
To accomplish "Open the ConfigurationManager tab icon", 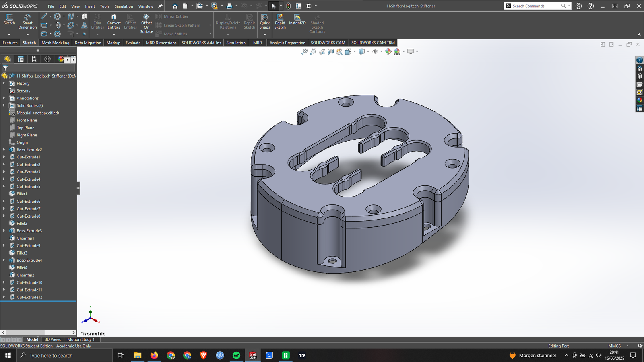I will click(x=34, y=59).
